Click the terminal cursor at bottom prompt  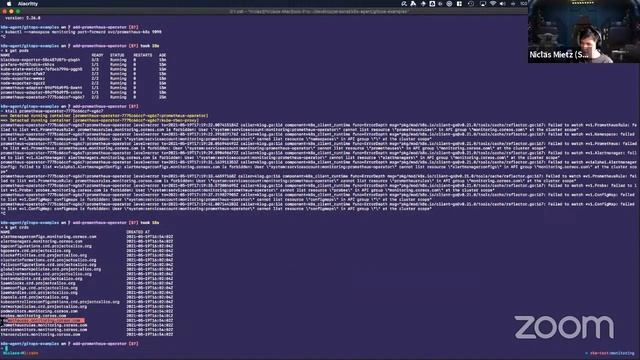pos(6,349)
